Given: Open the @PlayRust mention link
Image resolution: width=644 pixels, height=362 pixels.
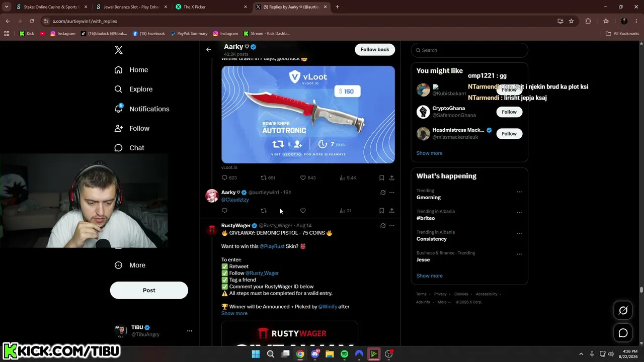Looking at the screenshot, I should [x=272, y=246].
